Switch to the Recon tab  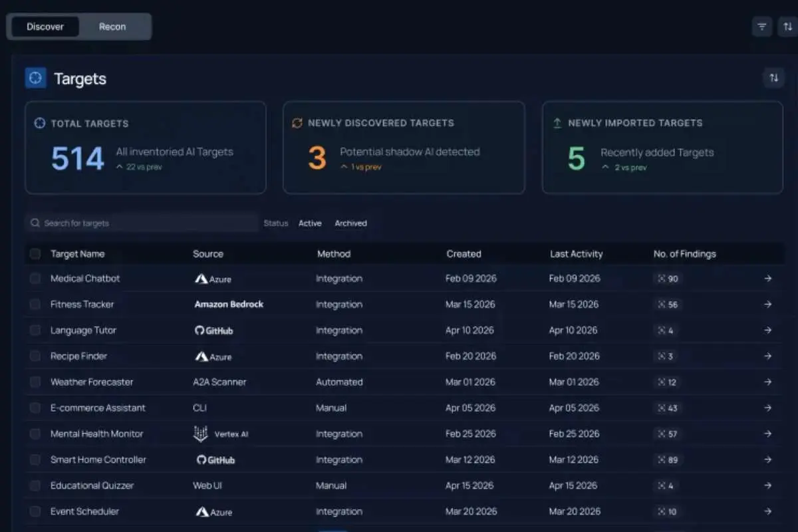(112, 27)
